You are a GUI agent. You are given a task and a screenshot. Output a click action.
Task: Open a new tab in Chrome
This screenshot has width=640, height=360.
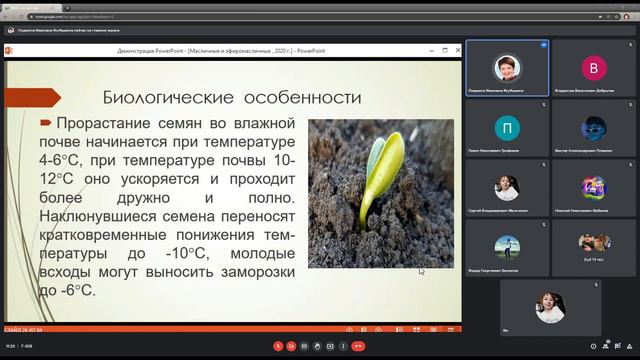pos(67,8)
